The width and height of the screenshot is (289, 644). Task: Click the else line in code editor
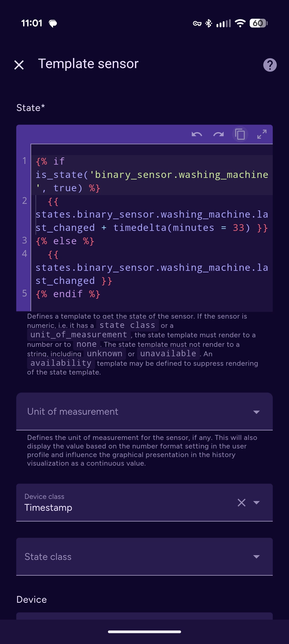tap(65, 241)
